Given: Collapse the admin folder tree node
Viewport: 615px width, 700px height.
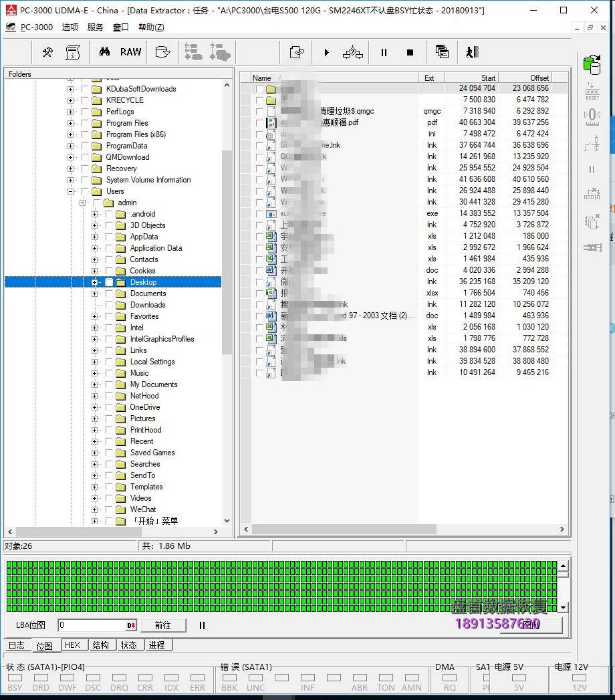Looking at the screenshot, I should click(83, 203).
